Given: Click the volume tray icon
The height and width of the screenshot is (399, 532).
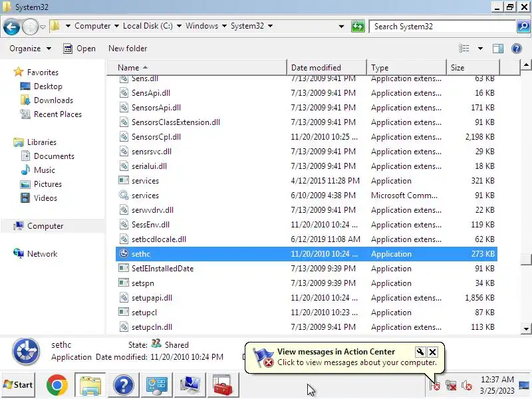Looking at the screenshot, I should pyautogui.click(x=467, y=386).
